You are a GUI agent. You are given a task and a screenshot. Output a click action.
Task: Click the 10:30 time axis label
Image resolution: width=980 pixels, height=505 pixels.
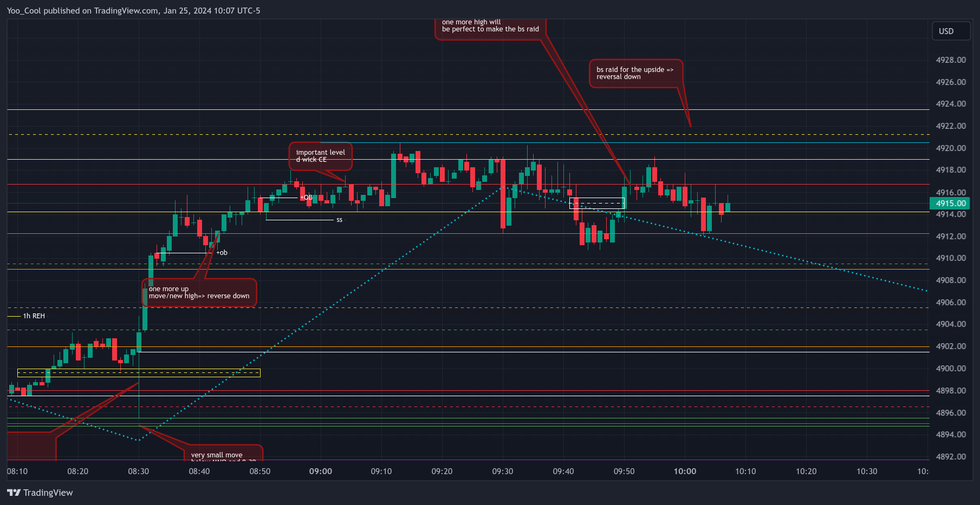[867, 471]
